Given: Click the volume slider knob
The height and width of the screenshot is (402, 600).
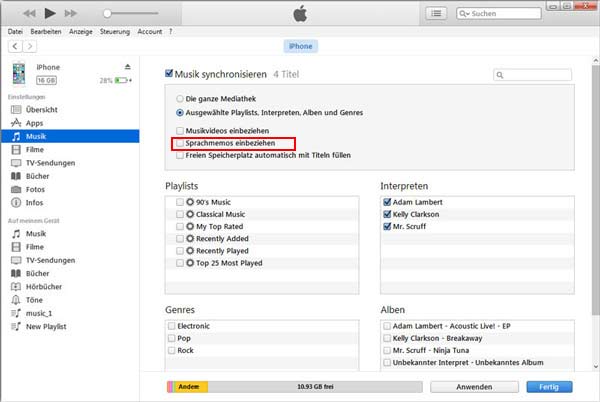Looking at the screenshot, I should pyautogui.click(x=107, y=13).
